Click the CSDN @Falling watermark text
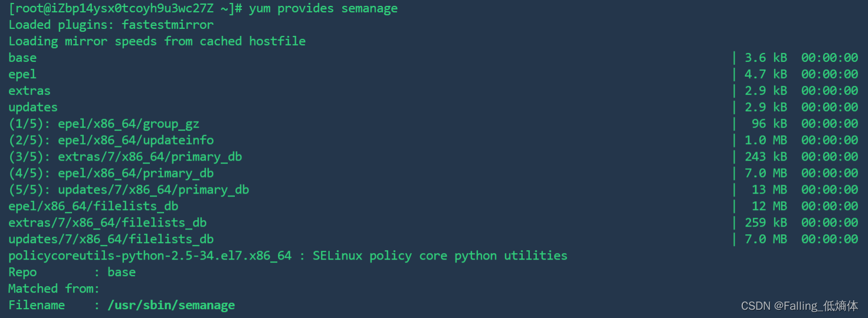The image size is (868, 318). [x=800, y=306]
